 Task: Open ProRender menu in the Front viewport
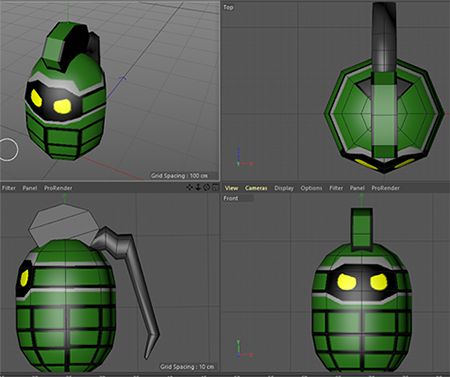(385, 188)
